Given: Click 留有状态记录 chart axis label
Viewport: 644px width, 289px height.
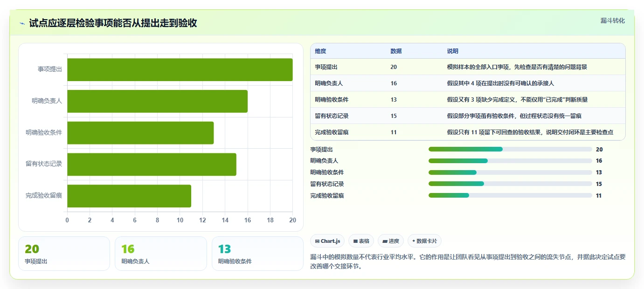Looking at the screenshot, I should pos(44,164).
